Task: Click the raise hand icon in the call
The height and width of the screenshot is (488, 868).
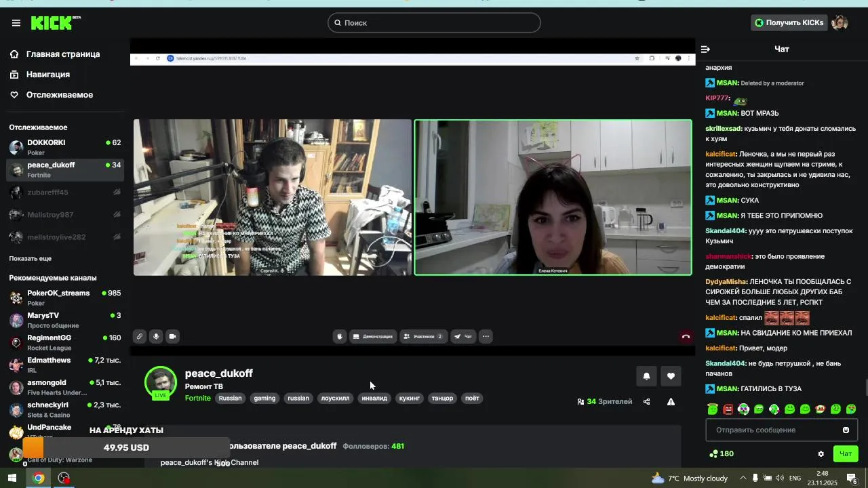Action: 340,336
